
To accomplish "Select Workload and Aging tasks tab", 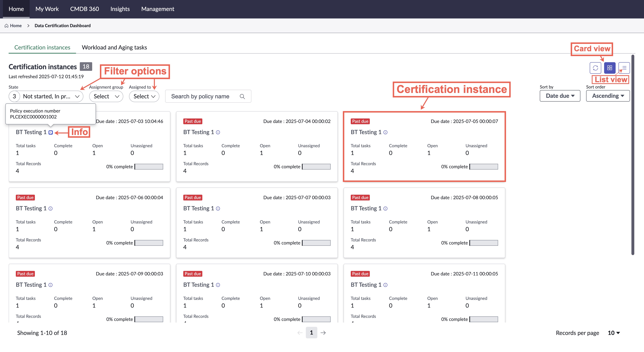I will (114, 47).
